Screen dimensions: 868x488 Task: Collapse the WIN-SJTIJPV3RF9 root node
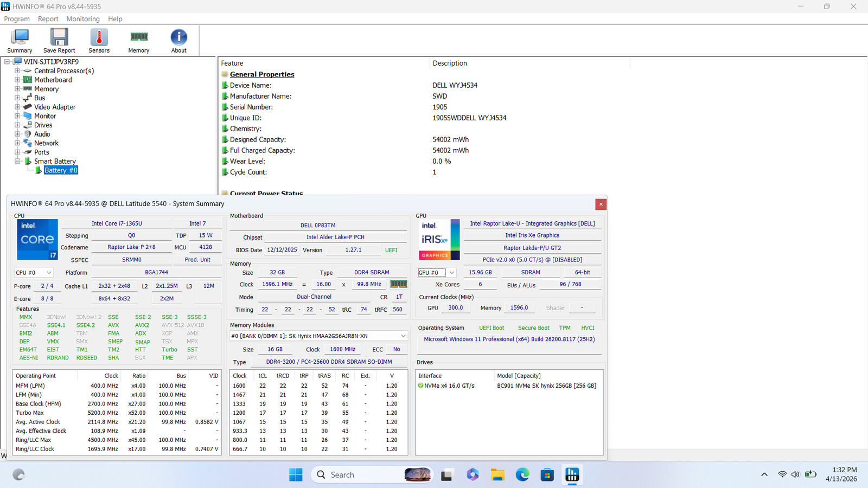point(7,62)
